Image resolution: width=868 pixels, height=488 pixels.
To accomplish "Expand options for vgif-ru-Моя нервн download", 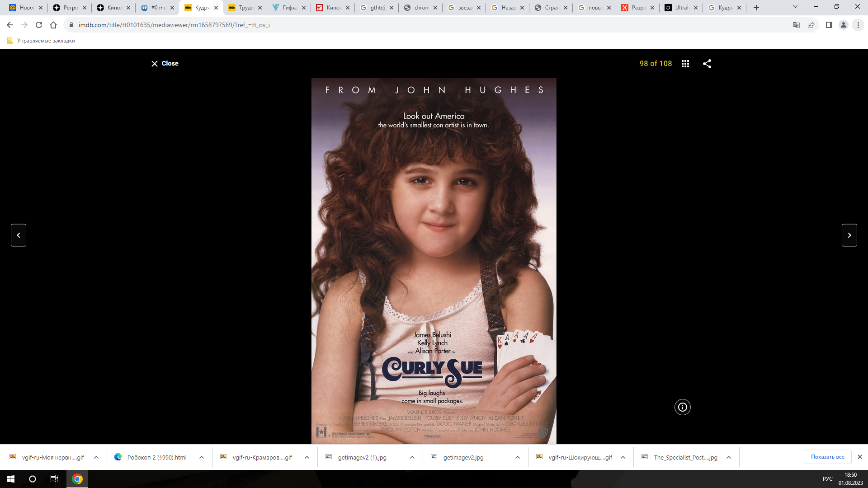I will pyautogui.click(x=96, y=457).
